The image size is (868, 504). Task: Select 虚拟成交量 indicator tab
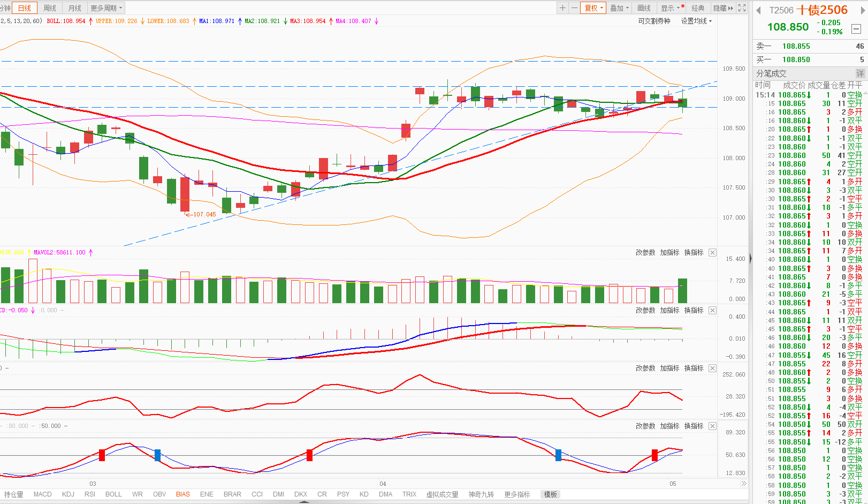pos(443,494)
